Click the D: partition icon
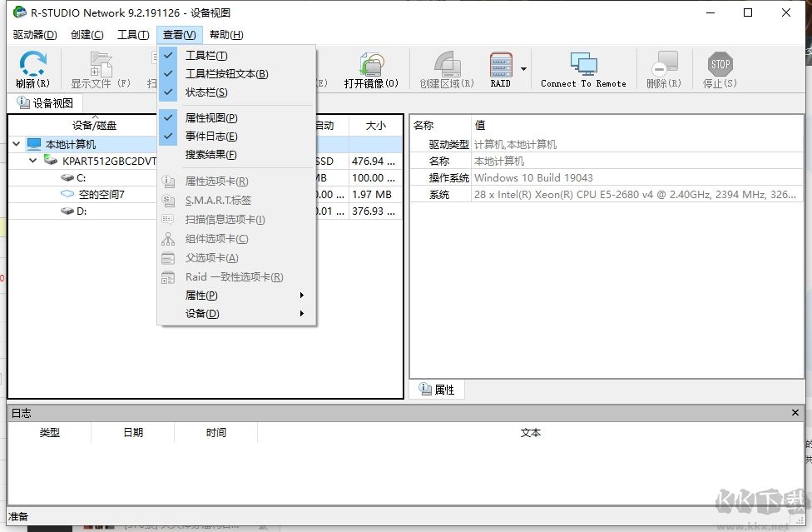812x532 pixels. click(67, 211)
